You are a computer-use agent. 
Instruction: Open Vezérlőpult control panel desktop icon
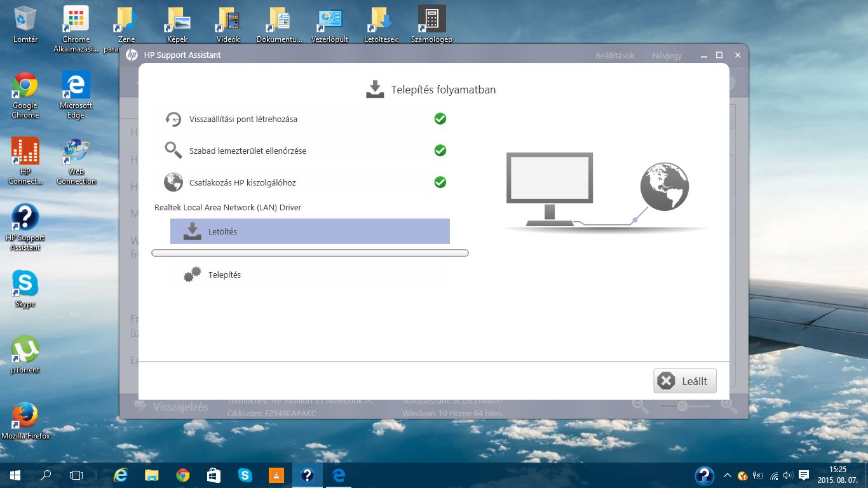point(330,25)
